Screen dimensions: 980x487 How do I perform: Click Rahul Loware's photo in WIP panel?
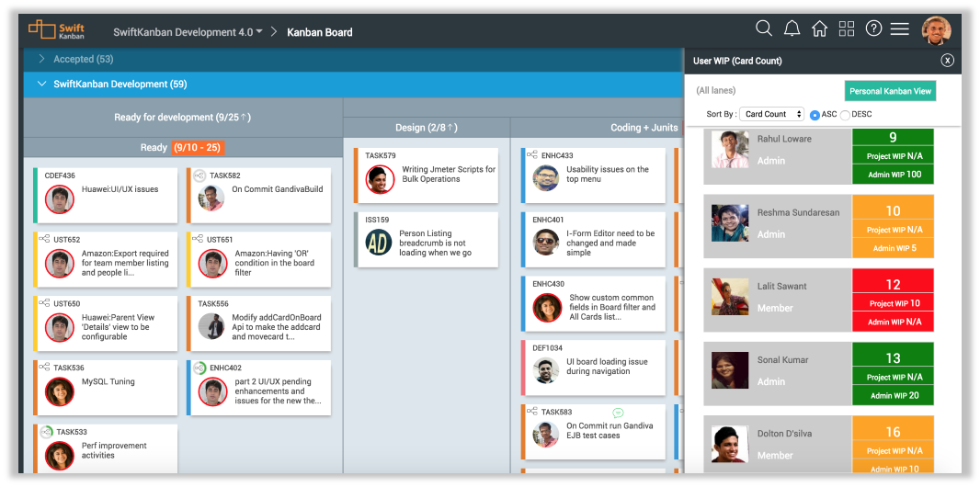[730, 149]
